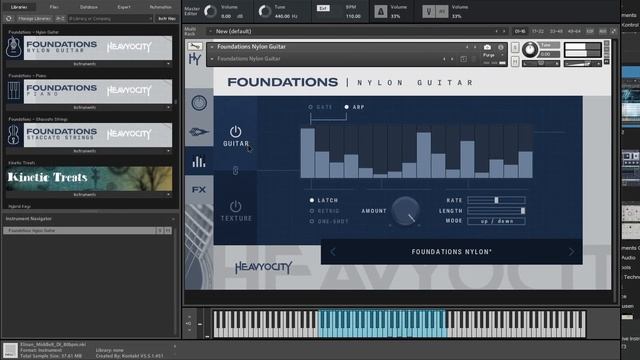
Task: Click the A= reference tone button
Action: pyautogui.click(x=442, y=11)
